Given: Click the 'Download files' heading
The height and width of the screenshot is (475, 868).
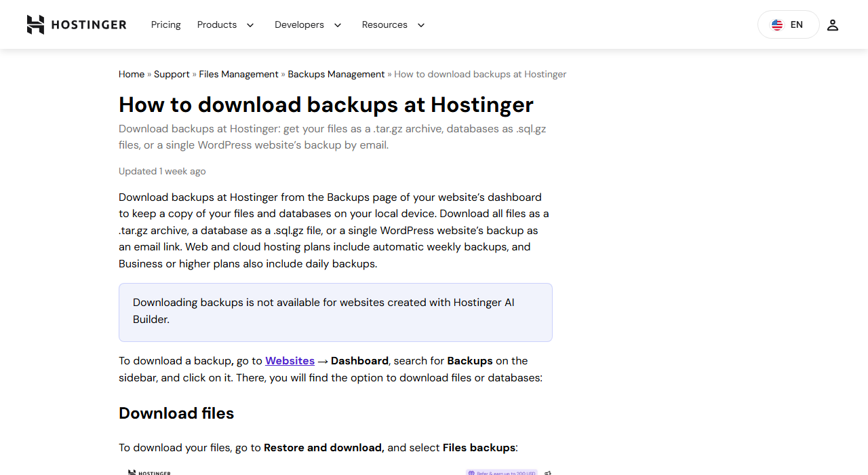Looking at the screenshot, I should [x=176, y=413].
